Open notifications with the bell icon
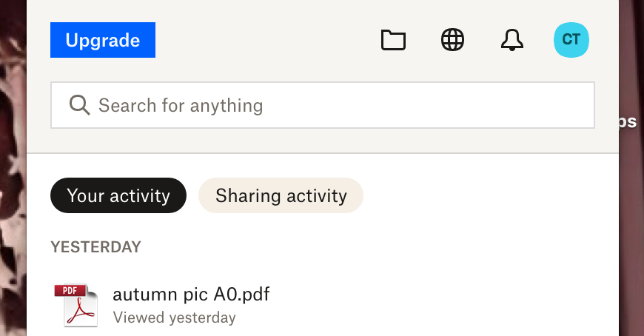This screenshot has width=644, height=336. [x=511, y=40]
